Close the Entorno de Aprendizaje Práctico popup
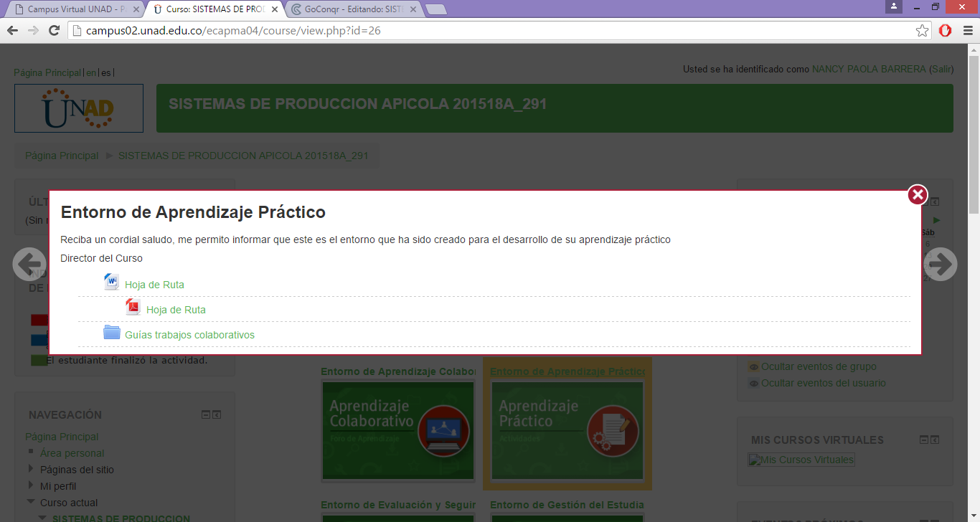This screenshot has height=522, width=980. pyautogui.click(x=918, y=195)
